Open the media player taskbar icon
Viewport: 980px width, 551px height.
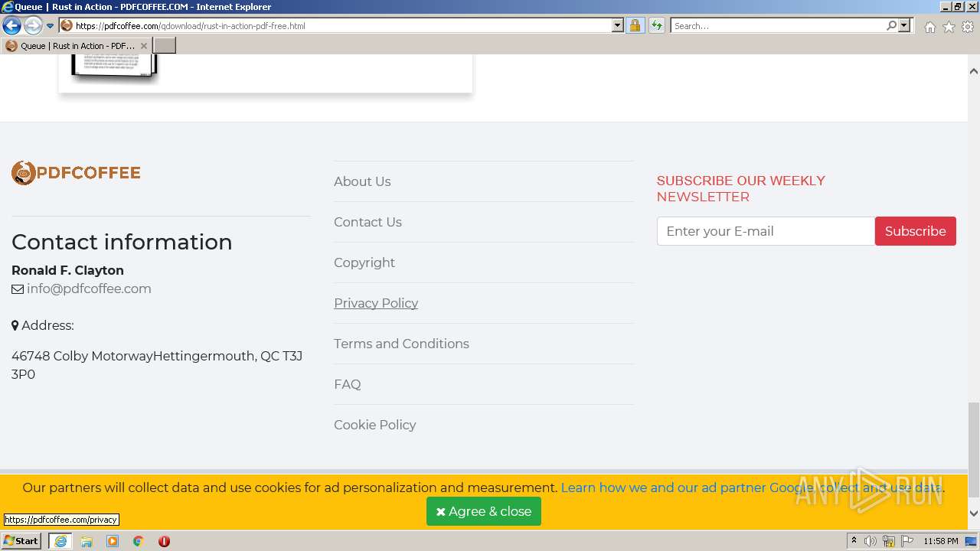click(113, 541)
